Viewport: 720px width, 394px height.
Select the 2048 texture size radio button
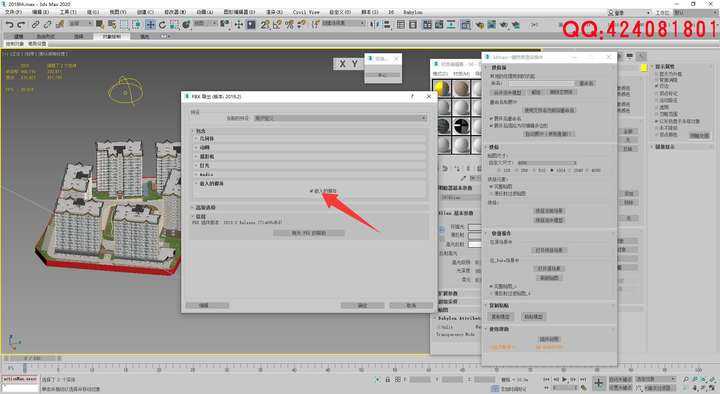click(570, 170)
